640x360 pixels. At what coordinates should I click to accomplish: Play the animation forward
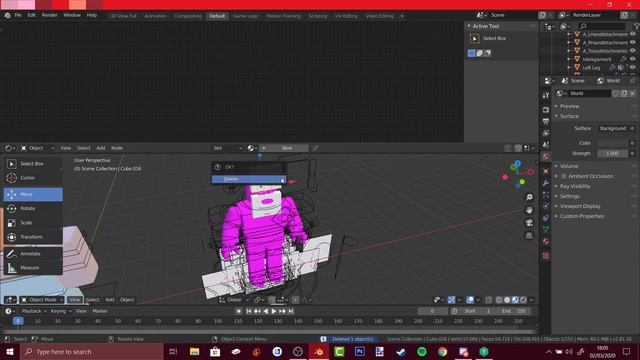274,311
